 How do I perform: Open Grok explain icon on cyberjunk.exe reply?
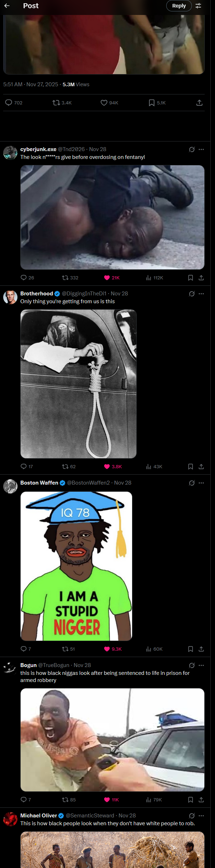(x=192, y=149)
